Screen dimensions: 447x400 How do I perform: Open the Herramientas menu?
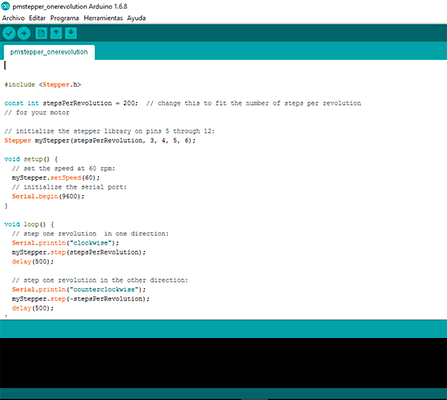coord(103,18)
